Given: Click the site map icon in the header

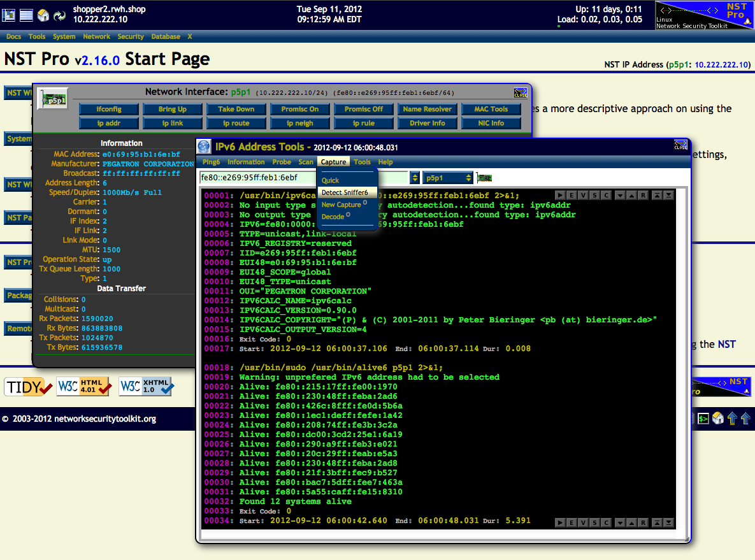Looking at the screenshot, I should pyautogui.click(x=9, y=15).
